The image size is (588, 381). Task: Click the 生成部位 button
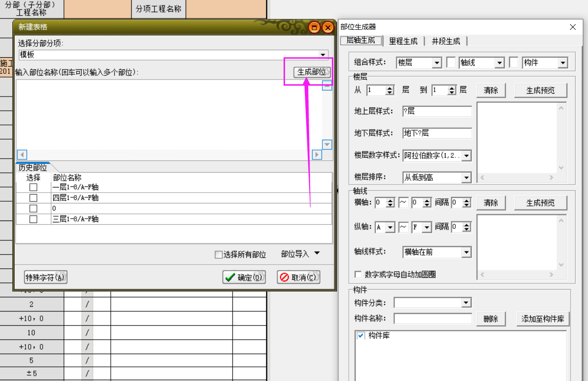[312, 72]
